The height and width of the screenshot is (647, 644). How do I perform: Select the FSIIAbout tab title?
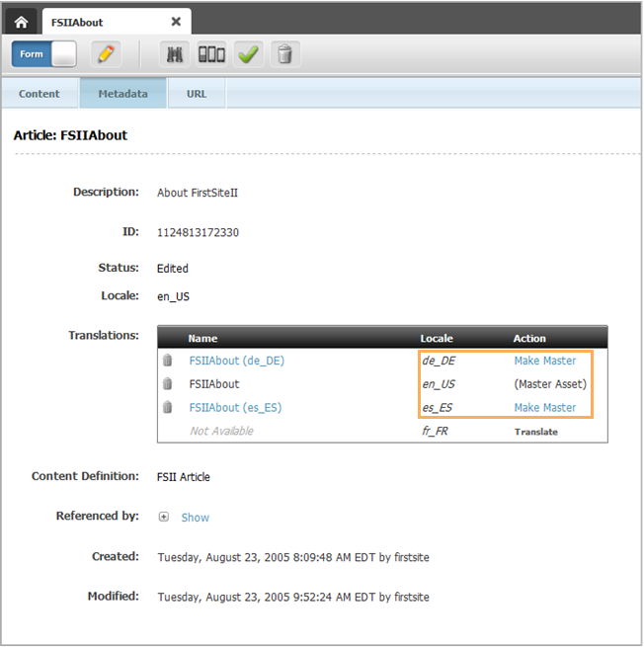[x=77, y=23]
